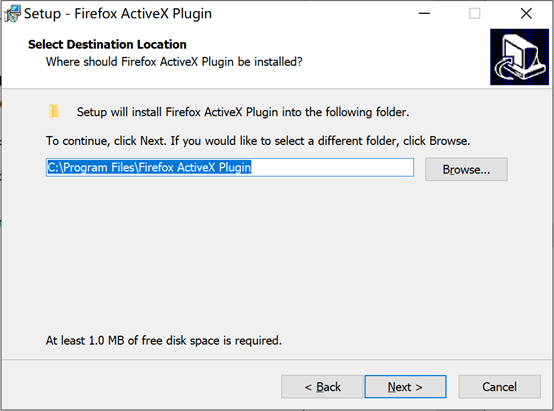Click the highlighted C:\Program Files path text
The width and height of the screenshot is (554, 411).
click(149, 167)
